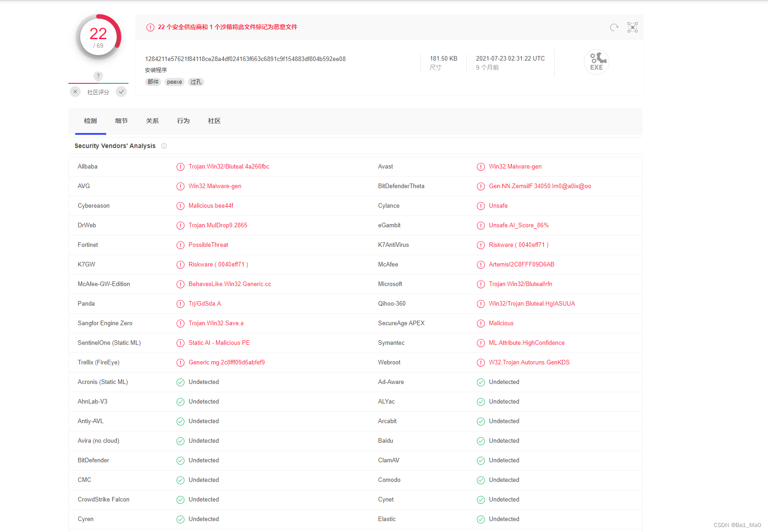Select the file SHA-256 hash text

(245, 59)
